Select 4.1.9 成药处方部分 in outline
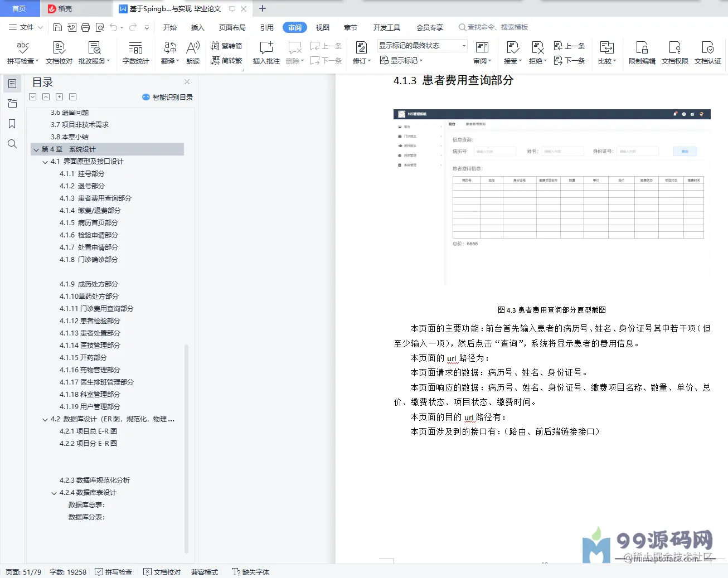 click(89, 284)
